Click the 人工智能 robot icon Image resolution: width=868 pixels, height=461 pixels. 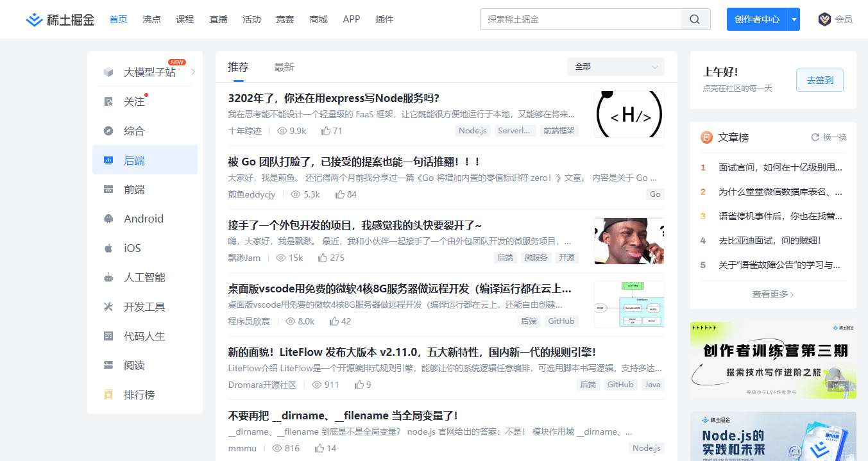point(108,278)
